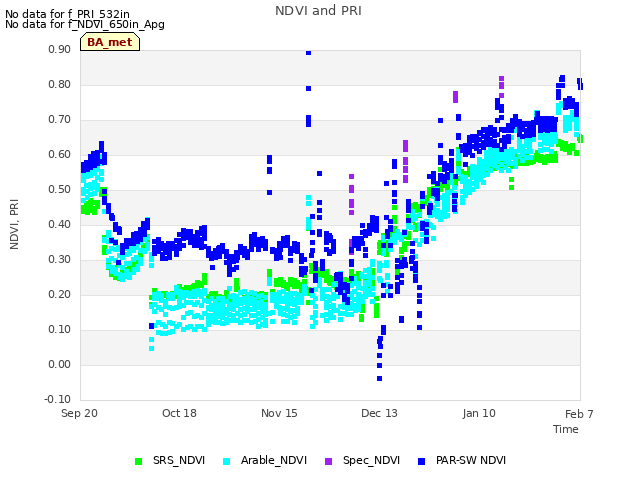
Task: Click the Sep 20 x-axis tick label
Action: coord(79,413)
